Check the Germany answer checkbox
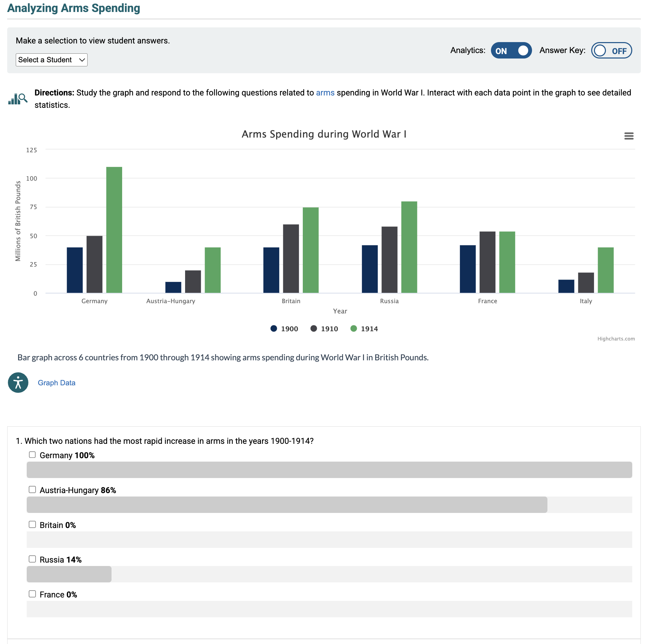The height and width of the screenshot is (644, 648). point(33,454)
